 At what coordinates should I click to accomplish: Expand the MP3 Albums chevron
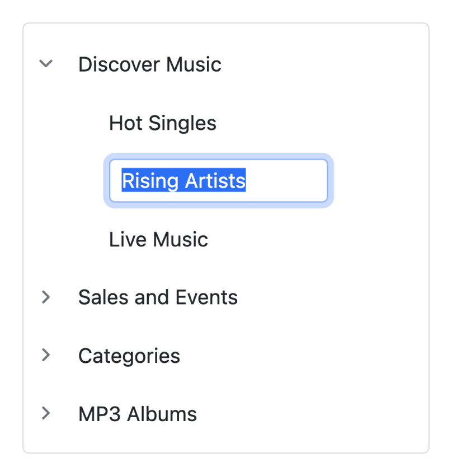(46, 414)
